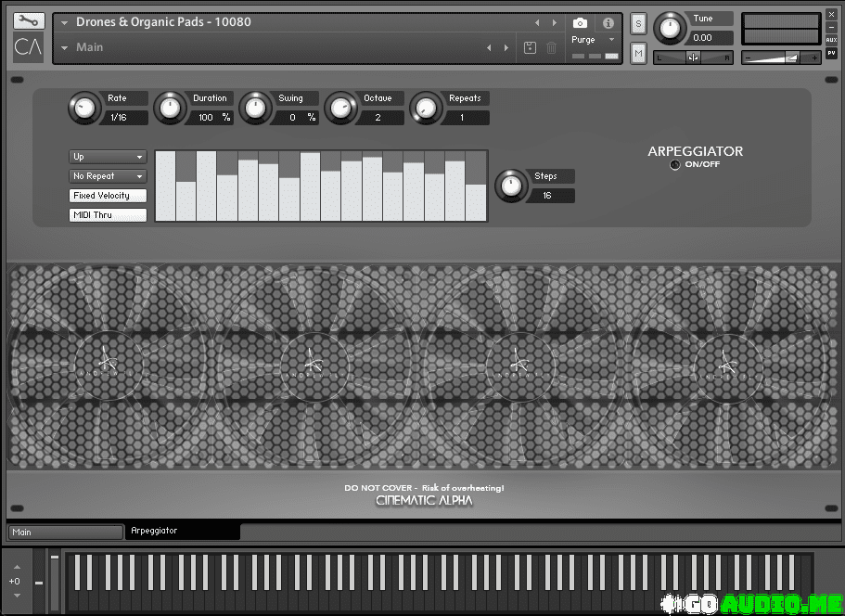Viewport: 845px width, 616px height.
Task: Take a snapshot with the camera icon
Action: click(580, 23)
